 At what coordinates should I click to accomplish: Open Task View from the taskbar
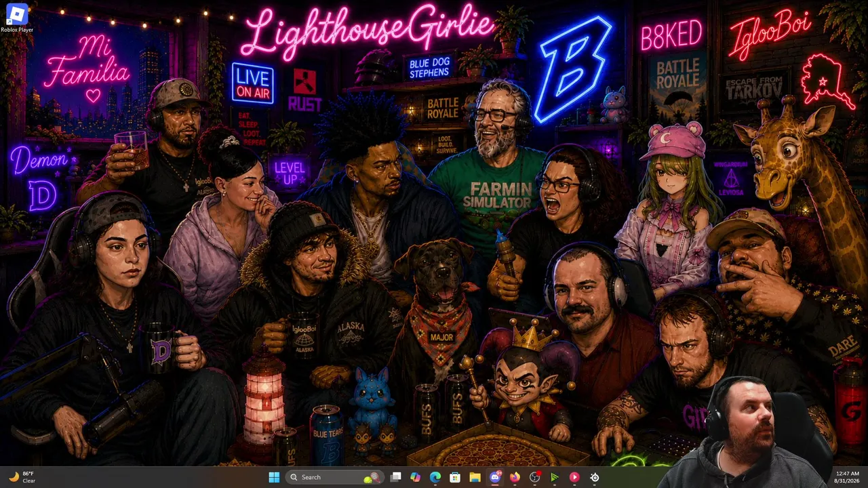(x=396, y=477)
